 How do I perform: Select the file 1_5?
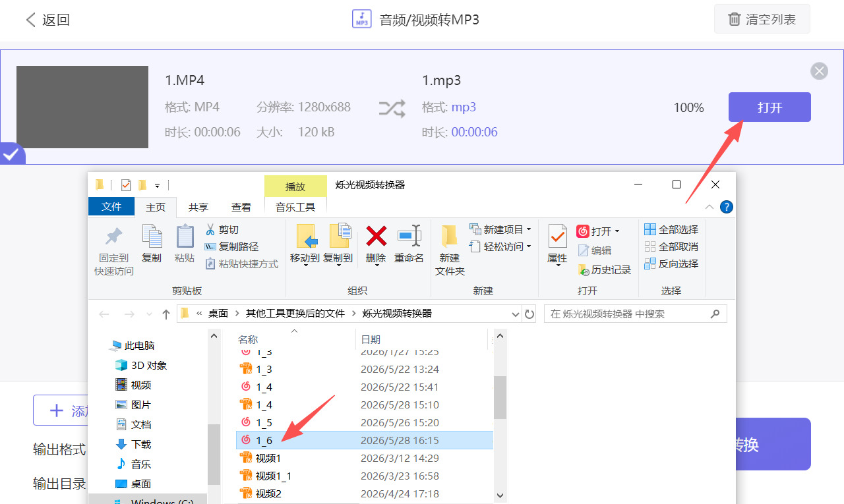coord(364,422)
